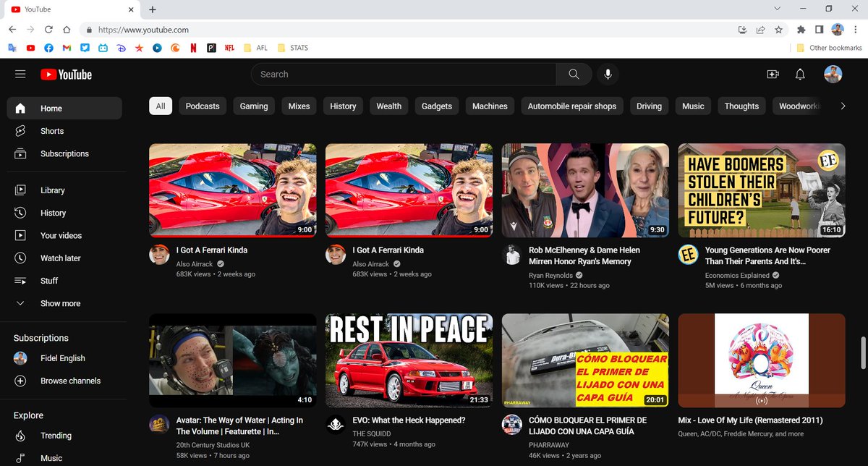Open Facebook bookmark in bookmarks bar
868x466 pixels.
click(x=48, y=48)
